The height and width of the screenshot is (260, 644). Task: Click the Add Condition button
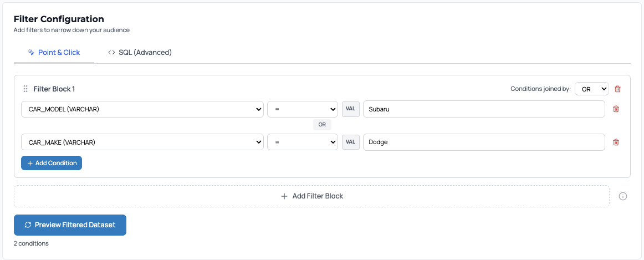pos(52,163)
